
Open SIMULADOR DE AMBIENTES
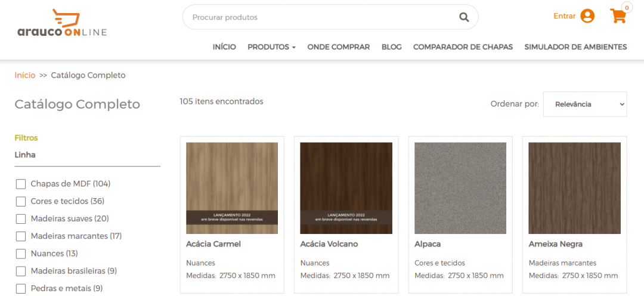click(575, 47)
